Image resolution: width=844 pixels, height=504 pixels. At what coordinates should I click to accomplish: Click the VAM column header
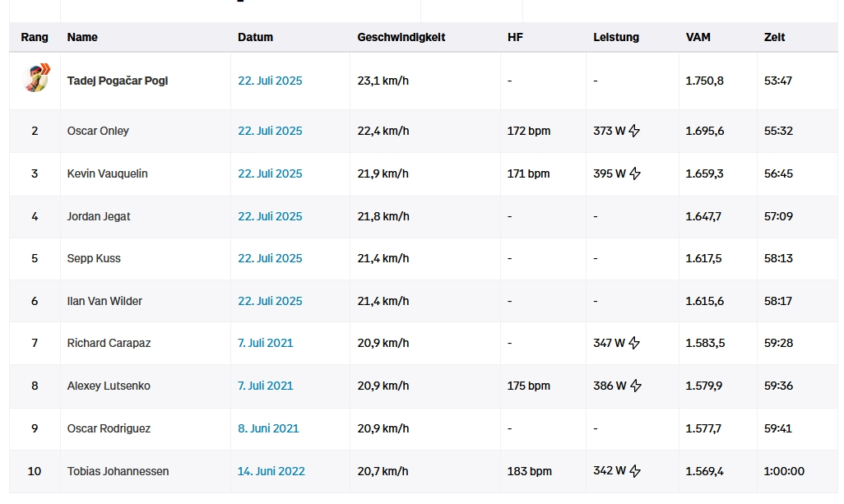(x=698, y=37)
